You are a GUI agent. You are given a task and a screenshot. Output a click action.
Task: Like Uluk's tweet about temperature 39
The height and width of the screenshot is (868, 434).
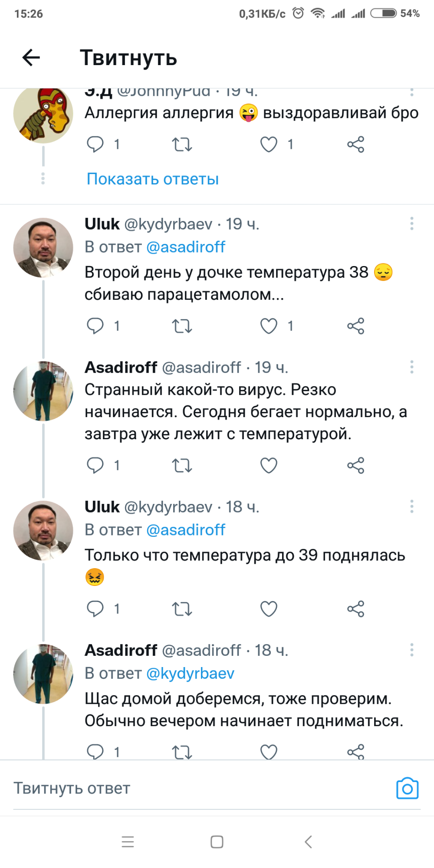(x=269, y=609)
